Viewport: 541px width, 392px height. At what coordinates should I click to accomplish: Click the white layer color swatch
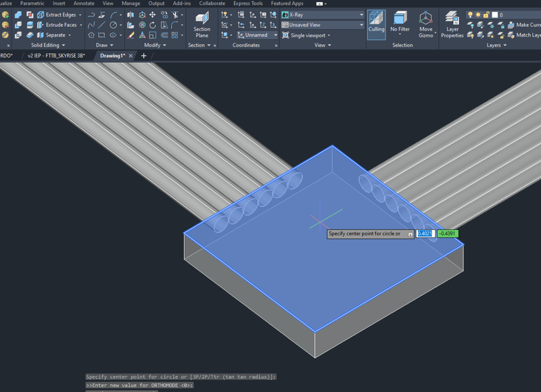[x=494, y=14]
